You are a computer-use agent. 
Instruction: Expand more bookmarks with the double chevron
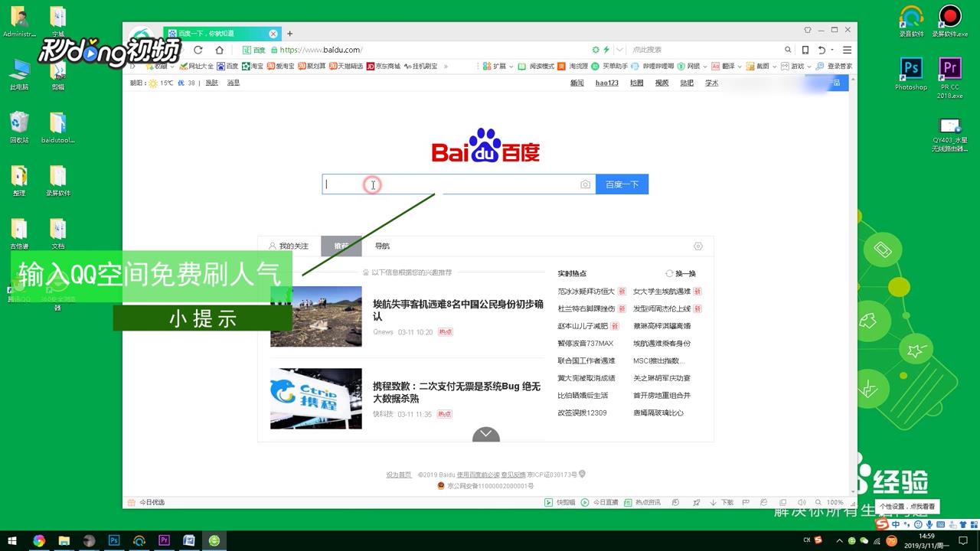[446, 67]
